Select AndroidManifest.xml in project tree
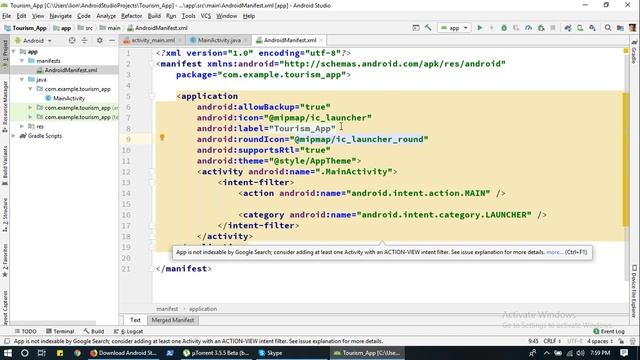This screenshot has width=640, height=360. point(67,70)
